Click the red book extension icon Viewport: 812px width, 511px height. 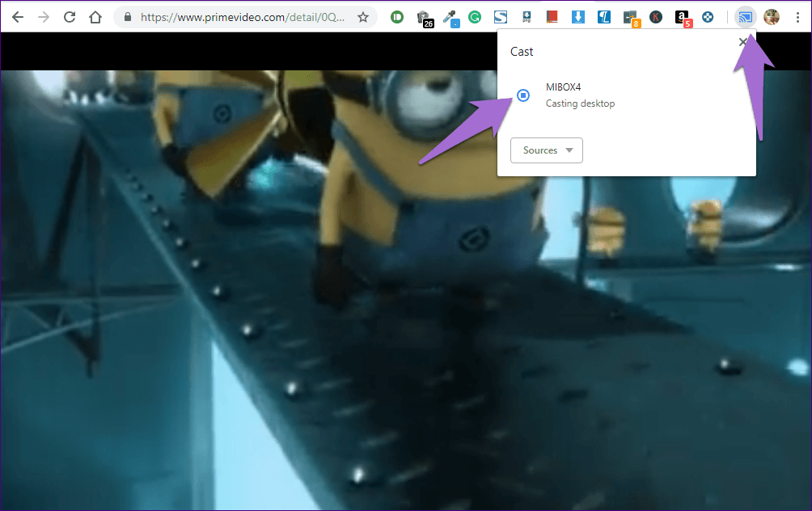click(552, 17)
